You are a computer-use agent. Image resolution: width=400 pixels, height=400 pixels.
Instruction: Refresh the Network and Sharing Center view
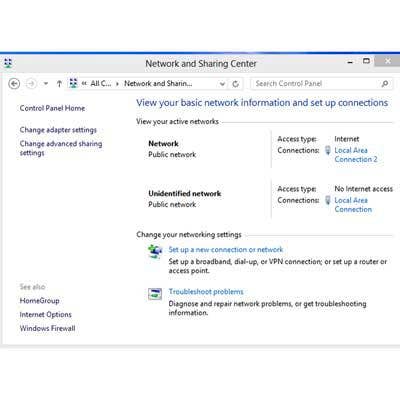pos(236,84)
